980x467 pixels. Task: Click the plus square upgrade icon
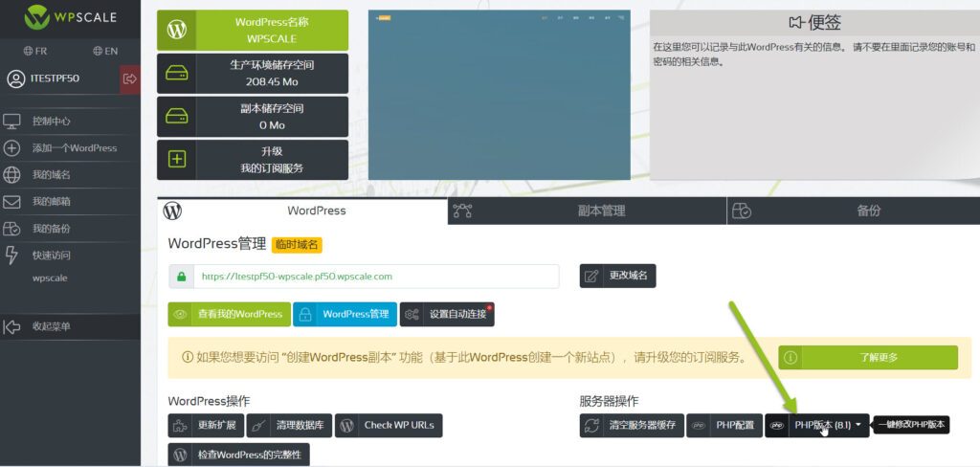coord(177,160)
